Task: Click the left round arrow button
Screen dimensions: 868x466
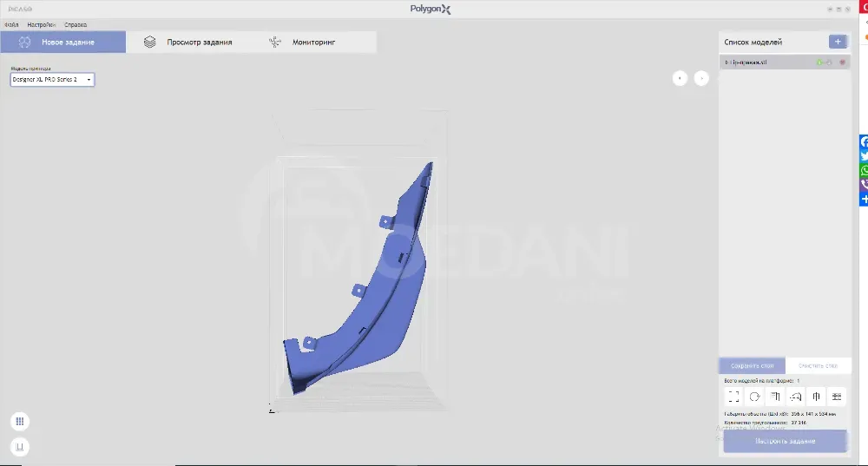Action: pyautogui.click(x=680, y=78)
